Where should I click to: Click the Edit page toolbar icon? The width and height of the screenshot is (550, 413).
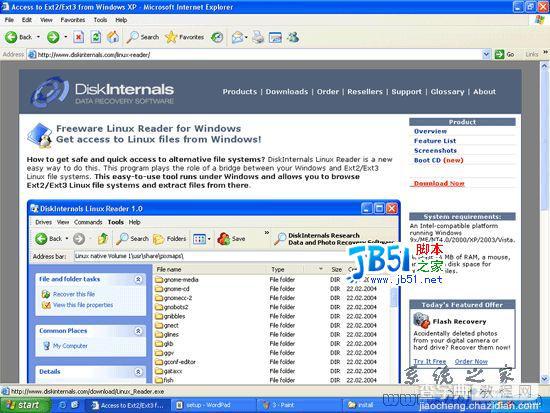point(275,37)
